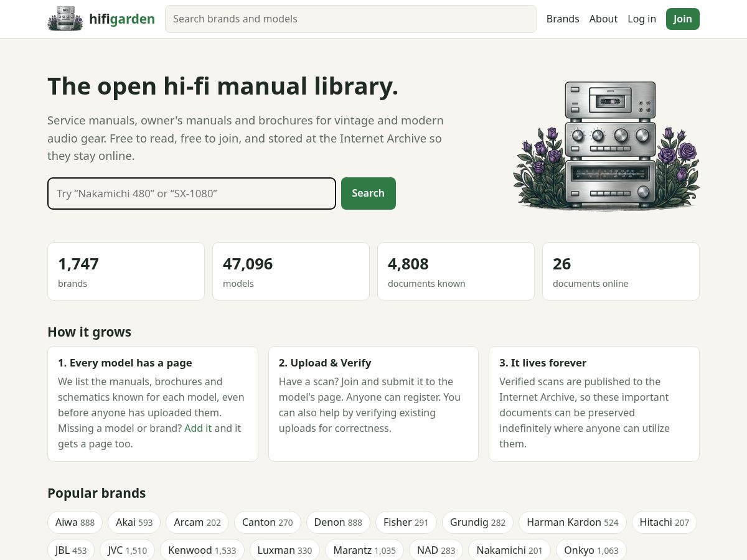747x560 pixels.
Task: Open the Canton 270 brand chip
Action: click(x=268, y=523)
